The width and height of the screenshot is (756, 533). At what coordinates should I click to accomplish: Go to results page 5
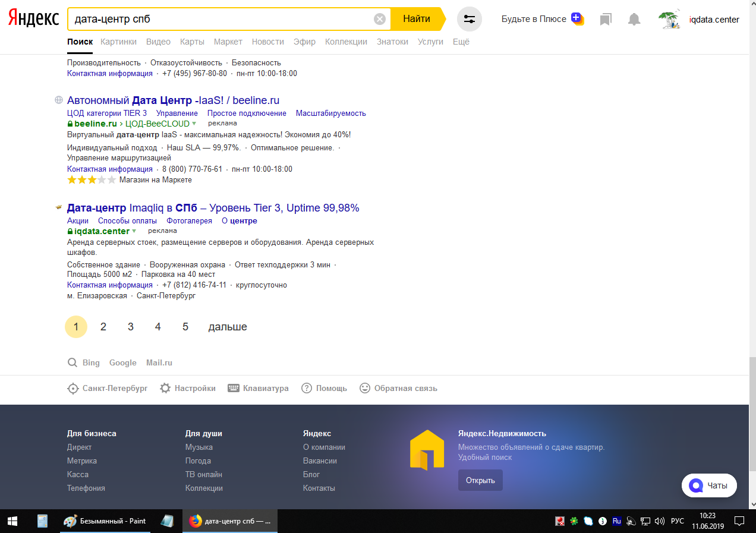tap(185, 327)
